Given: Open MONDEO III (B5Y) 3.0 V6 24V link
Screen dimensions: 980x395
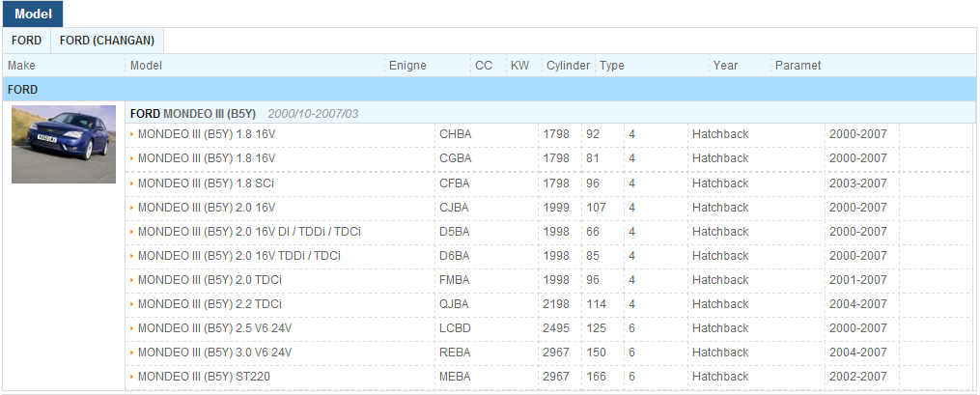Looking at the screenshot, I should click(214, 353).
